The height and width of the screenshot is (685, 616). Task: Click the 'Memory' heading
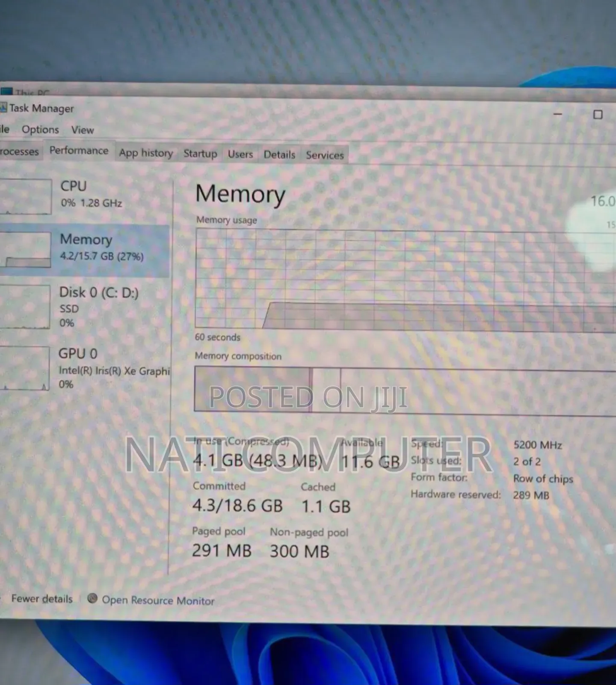click(x=240, y=194)
